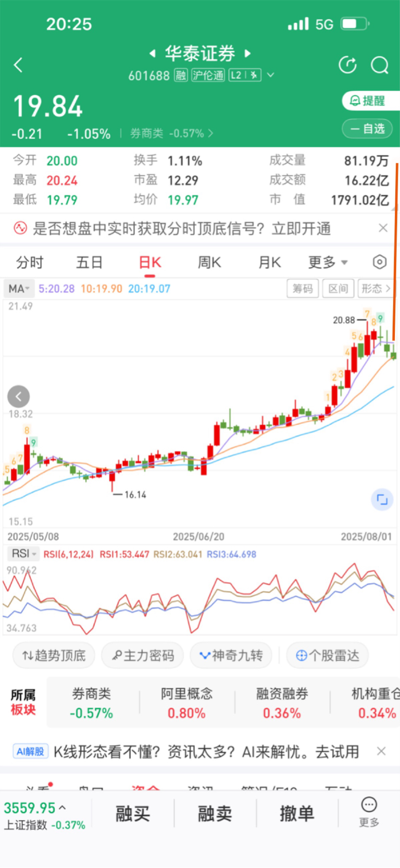The image size is (400, 868).
Task: Open search with the magnifier icon
Action: tap(380, 65)
